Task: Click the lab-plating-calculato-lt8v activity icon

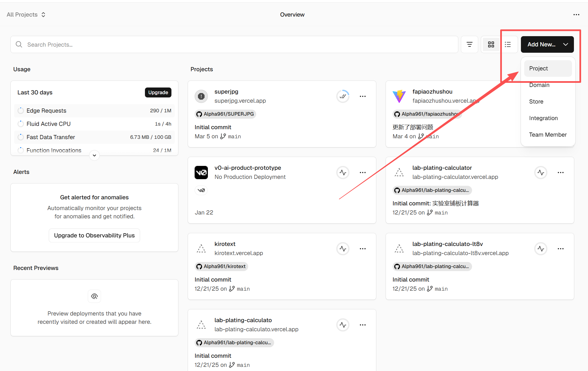Action: pos(541,249)
